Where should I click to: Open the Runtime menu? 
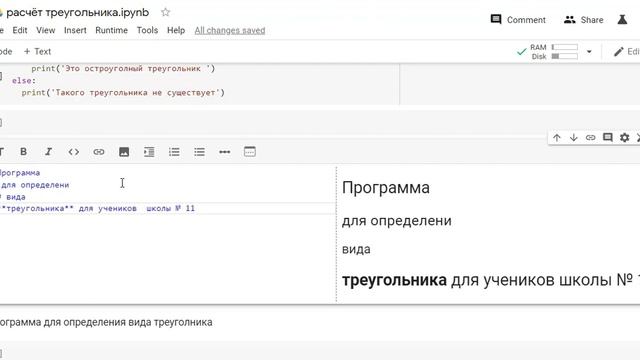tap(111, 30)
